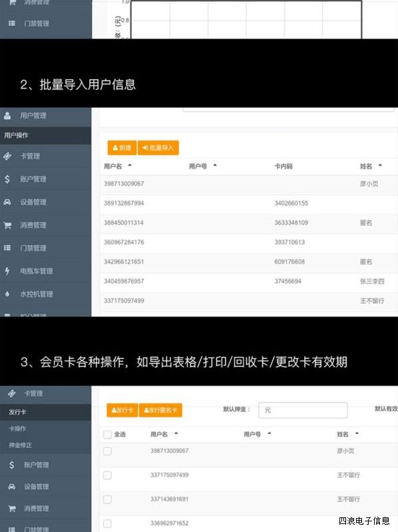Sort by 姓名 arrow in the table with 卡内码
This screenshot has width=398, height=532.
[380, 166]
